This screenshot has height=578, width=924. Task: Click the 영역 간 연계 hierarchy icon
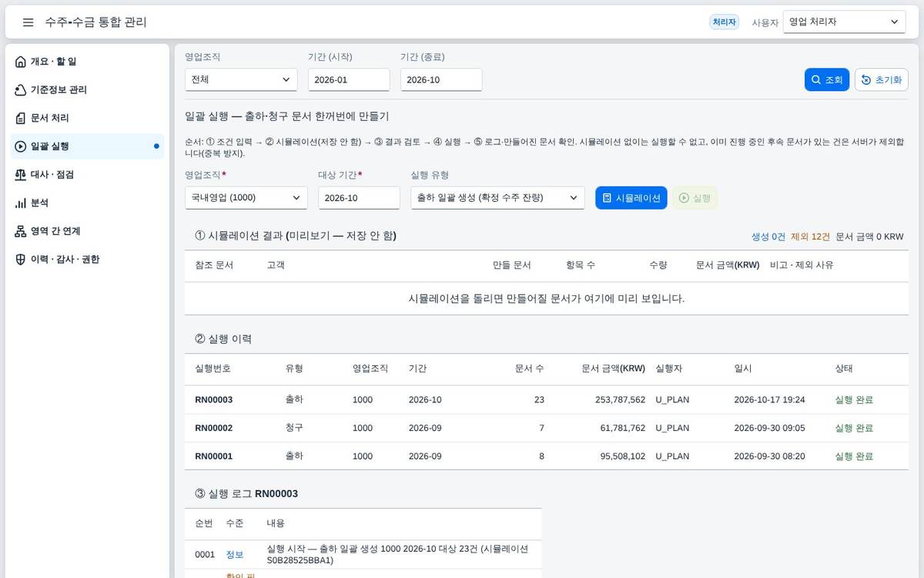[x=21, y=231]
